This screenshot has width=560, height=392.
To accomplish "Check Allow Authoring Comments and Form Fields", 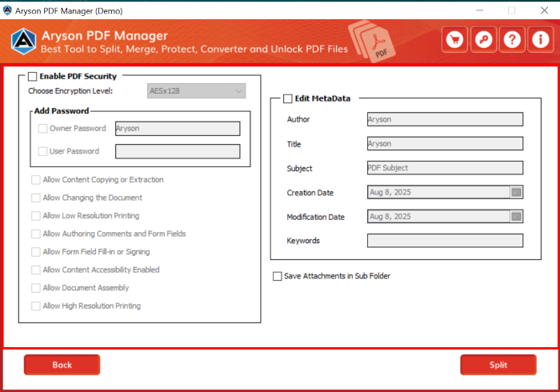I will [36, 234].
